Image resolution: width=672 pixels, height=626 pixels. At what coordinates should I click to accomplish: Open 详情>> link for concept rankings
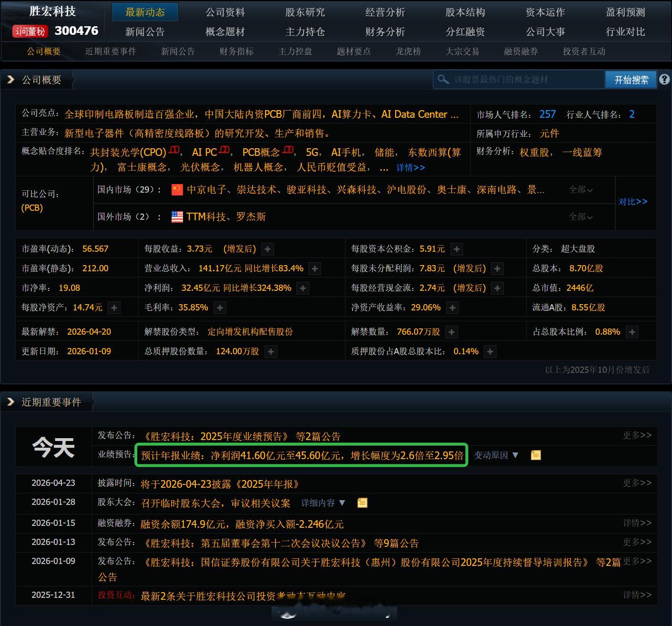tap(410, 168)
